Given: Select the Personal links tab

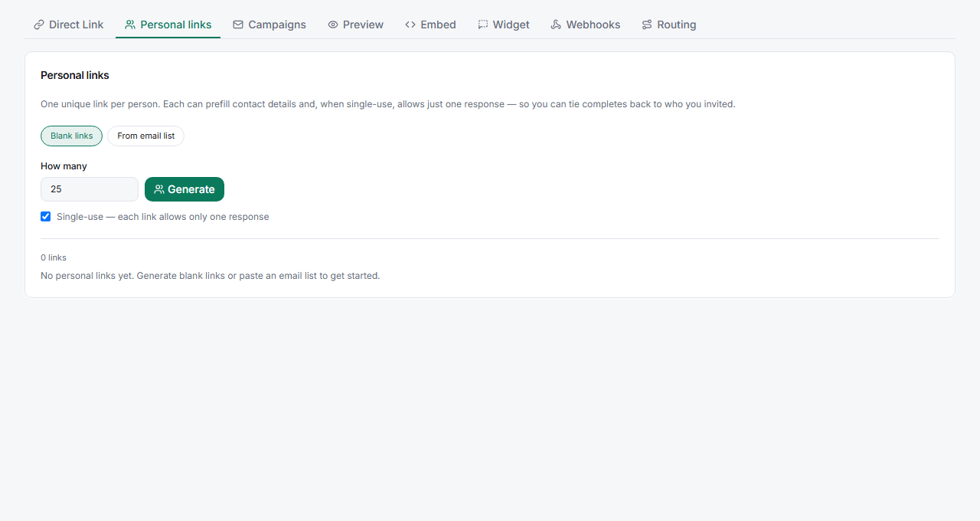Looking at the screenshot, I should (168, 25).
